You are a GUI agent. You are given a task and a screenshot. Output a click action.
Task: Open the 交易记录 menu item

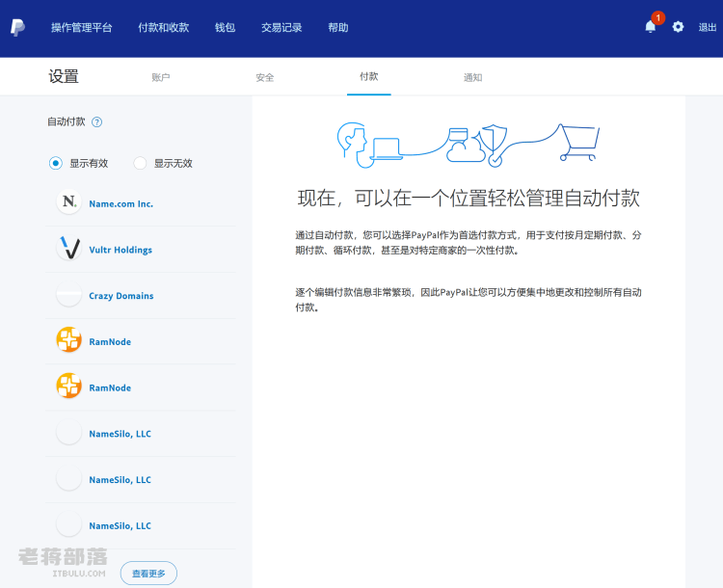coord(281,28)
